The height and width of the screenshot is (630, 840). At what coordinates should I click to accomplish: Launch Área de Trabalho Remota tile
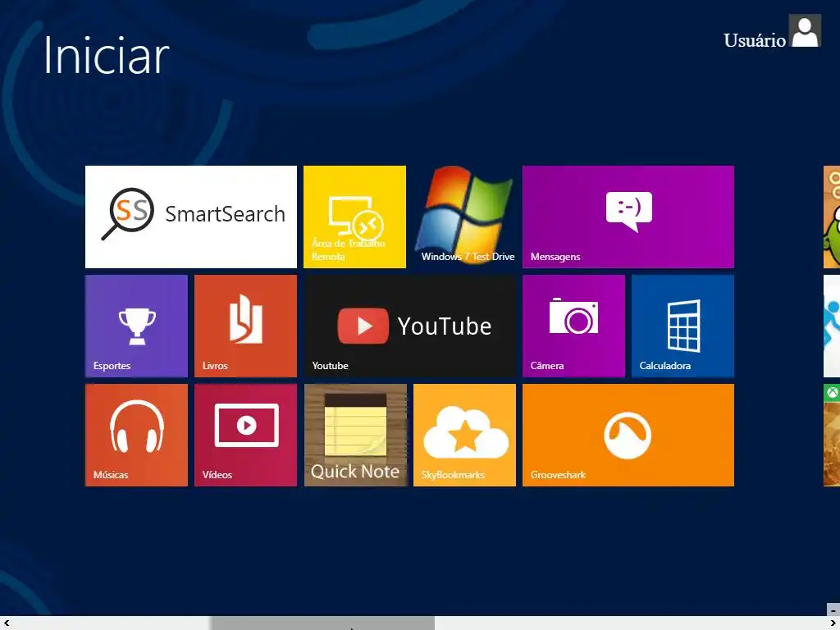[354, 217]
